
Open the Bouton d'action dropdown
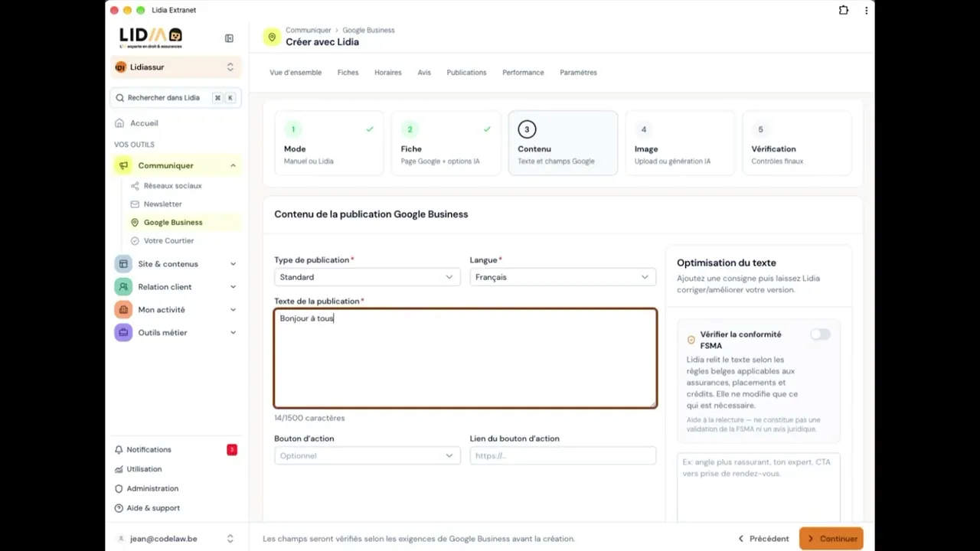tap(367, 455)
